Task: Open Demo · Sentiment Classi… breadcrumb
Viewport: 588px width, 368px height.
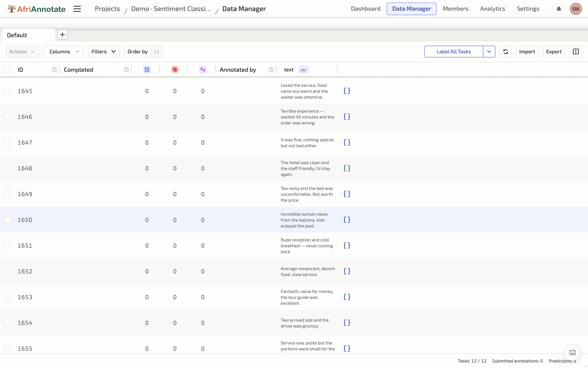Action: tap(171, 9)
